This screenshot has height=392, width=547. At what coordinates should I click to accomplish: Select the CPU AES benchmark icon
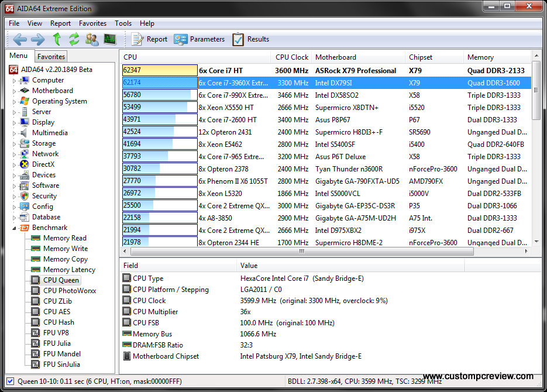tap(36, 311)
